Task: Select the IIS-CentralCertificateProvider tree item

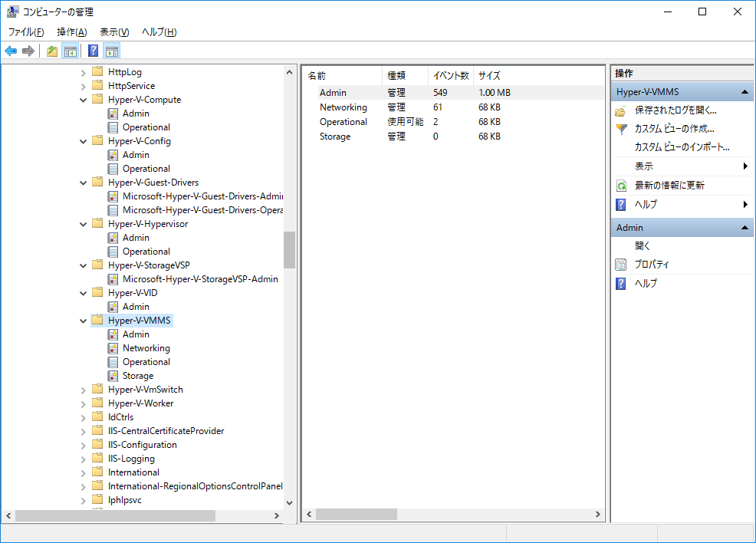Action: point(166,431)
